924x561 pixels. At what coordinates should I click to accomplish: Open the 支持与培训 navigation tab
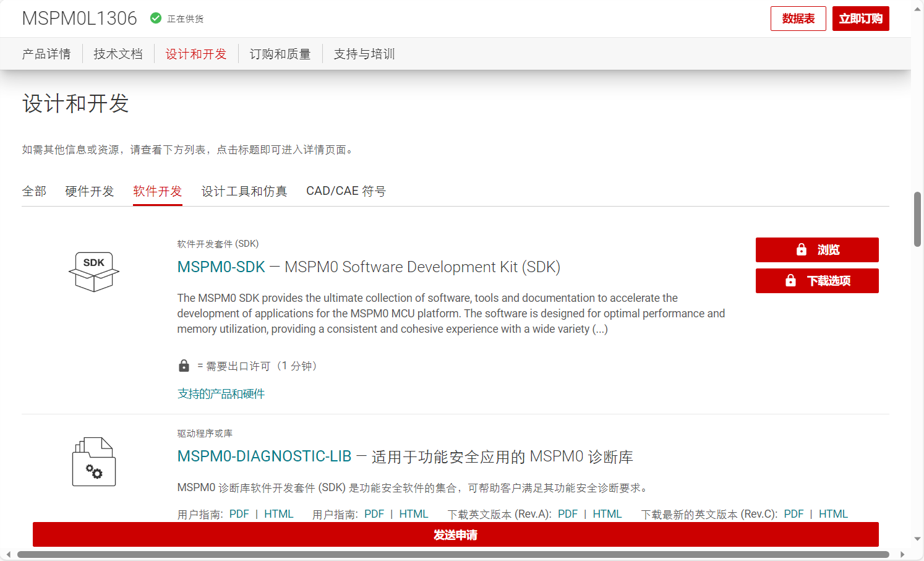point(364,54)
